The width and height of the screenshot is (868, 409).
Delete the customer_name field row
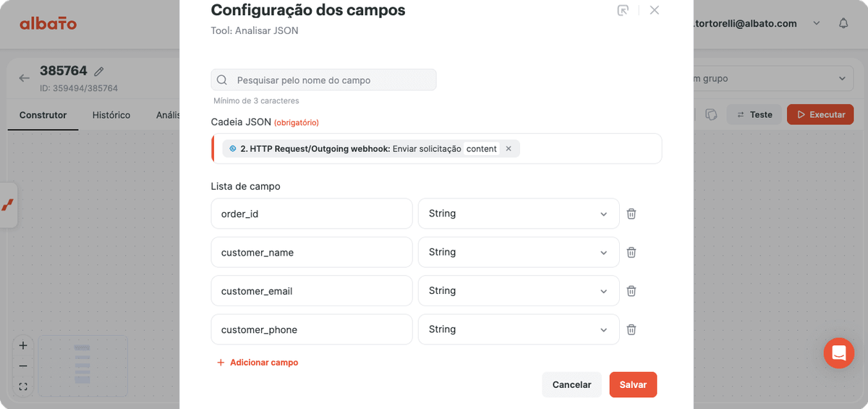631,252
